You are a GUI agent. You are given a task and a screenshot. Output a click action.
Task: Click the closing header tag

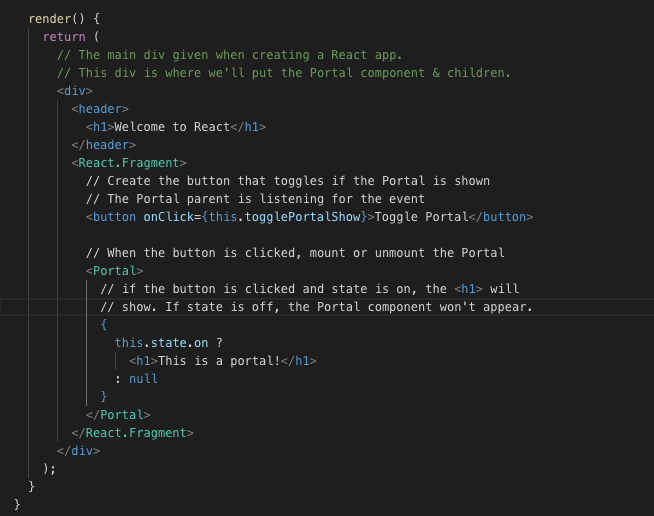click(103, 145)
